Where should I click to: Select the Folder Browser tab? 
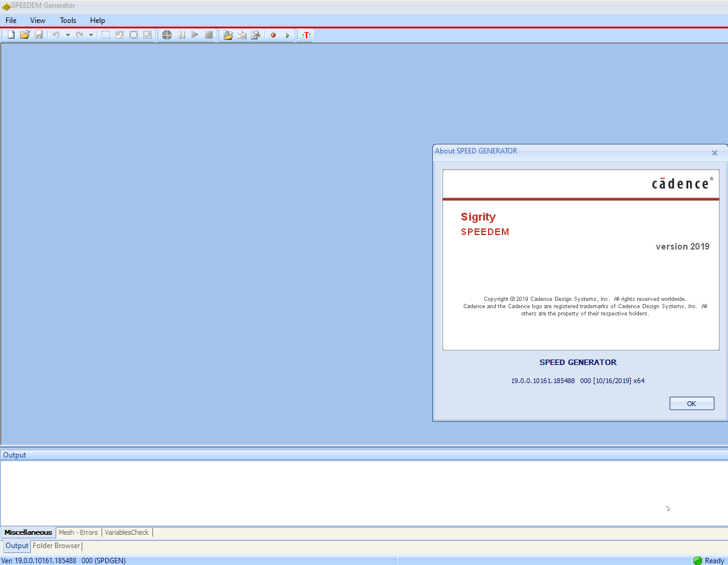[56, 546]
